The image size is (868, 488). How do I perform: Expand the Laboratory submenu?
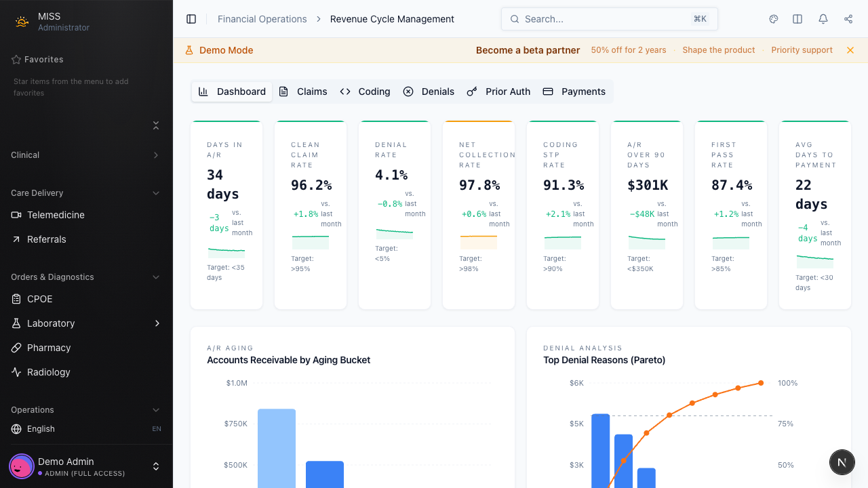tap(157, 323)
